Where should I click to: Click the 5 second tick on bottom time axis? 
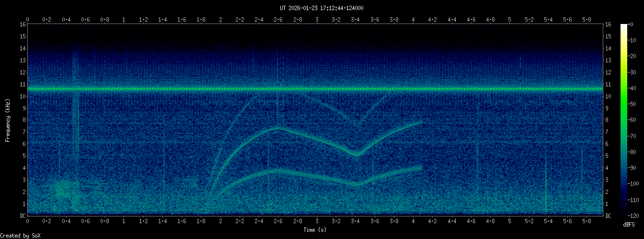click(x=510, y=222)
